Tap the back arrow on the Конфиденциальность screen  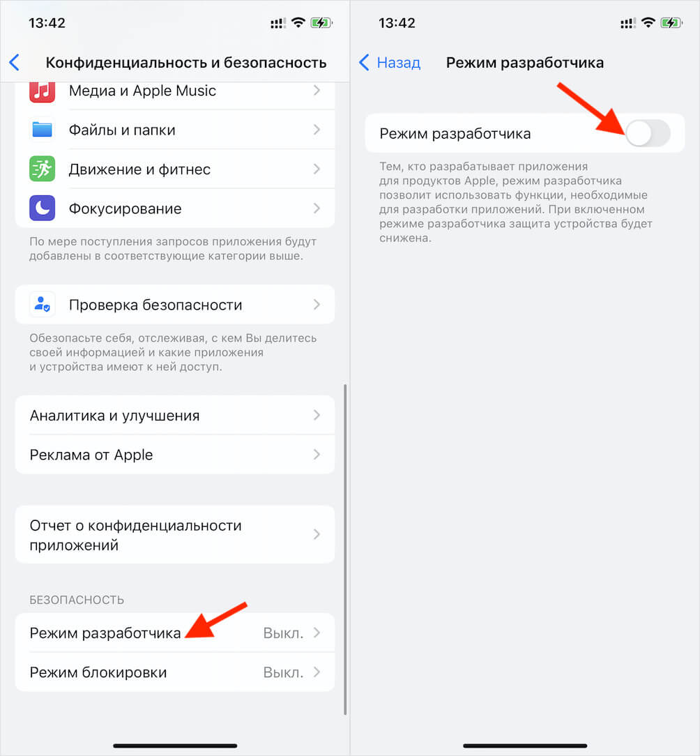15,63
